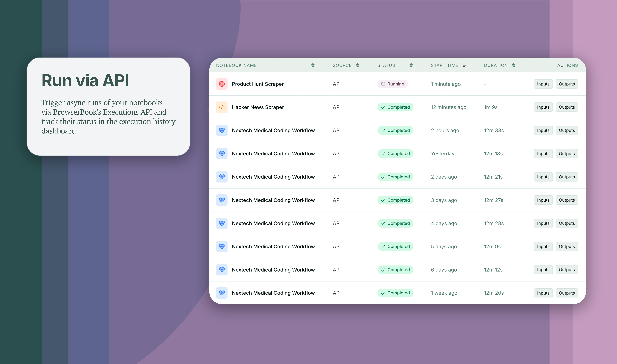Click the Product Hunt Scraper globe icon
The width and height of the screenshot is (617, 364).
[x=222, y=84]
